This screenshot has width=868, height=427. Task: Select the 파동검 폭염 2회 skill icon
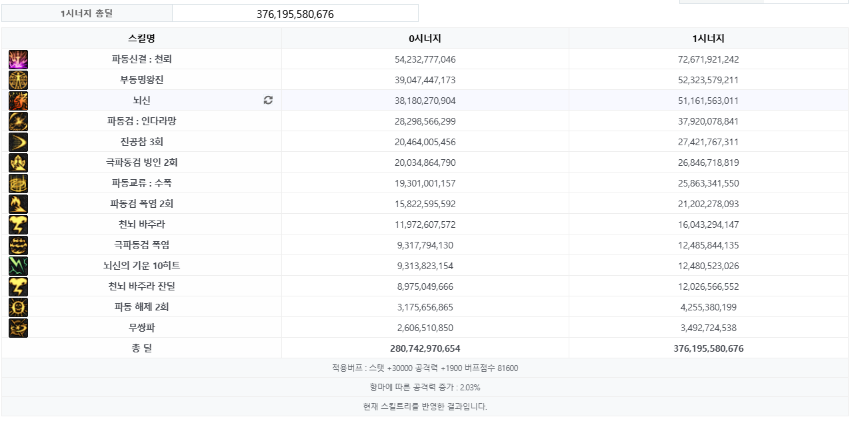pyautogui.click(x=18, y=204)
